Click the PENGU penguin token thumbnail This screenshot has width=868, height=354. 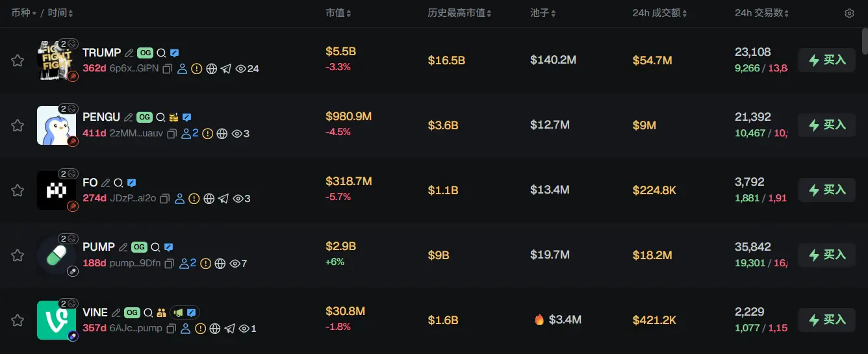(x=56, y=125)
